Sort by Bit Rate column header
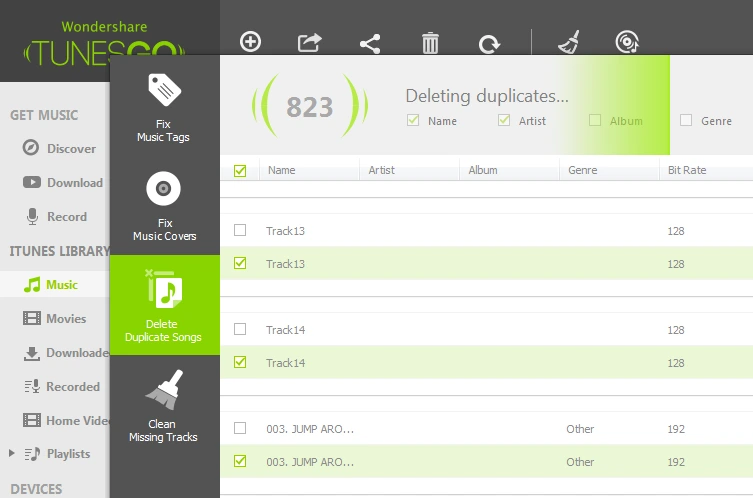The image size is (753, 498). 687,170
